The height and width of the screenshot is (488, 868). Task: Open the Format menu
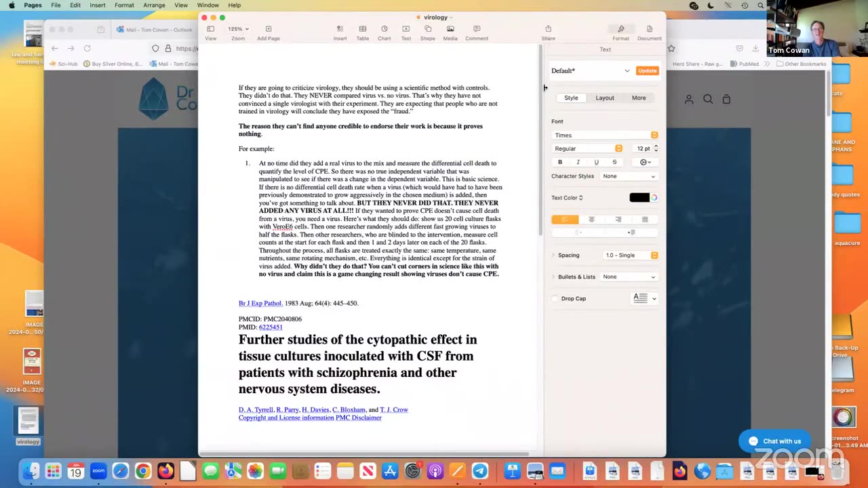point(124,5)
